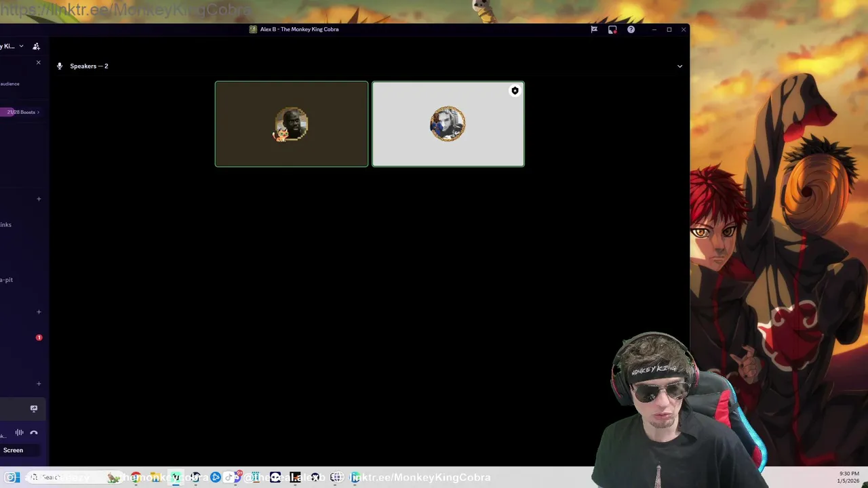Open the server name dropdown arrow
The image size is (868, 488).
point(21,46)
